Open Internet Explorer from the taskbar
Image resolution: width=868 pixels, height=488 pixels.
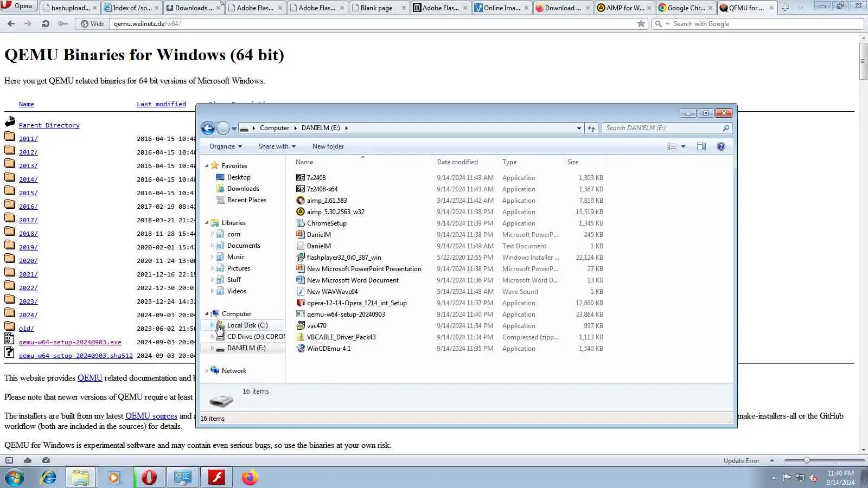[49, 477]
